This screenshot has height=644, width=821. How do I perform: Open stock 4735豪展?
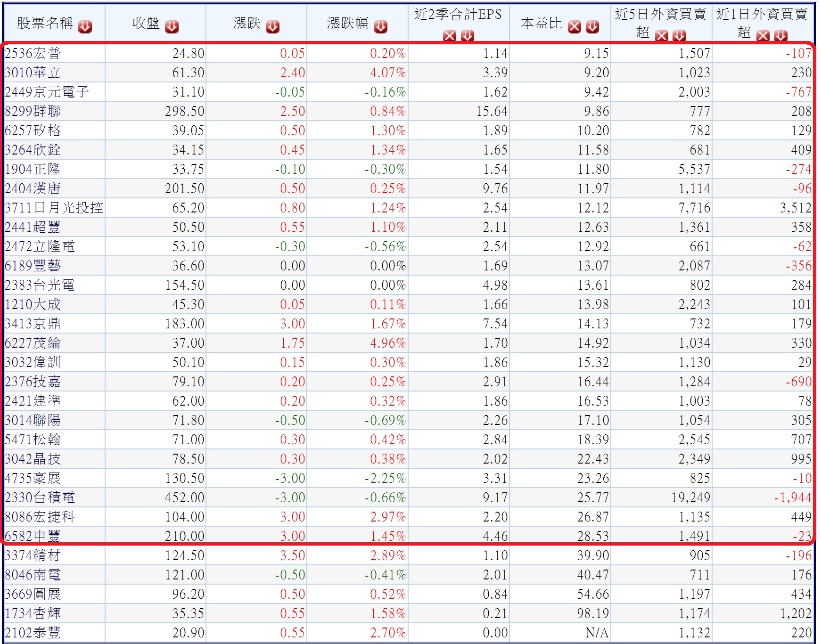33,478
